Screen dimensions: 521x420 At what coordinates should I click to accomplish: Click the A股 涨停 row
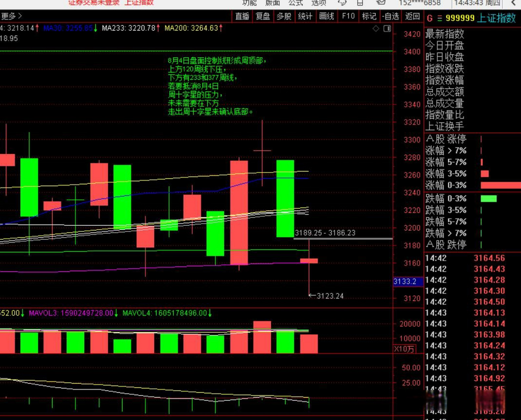pyautogui.click(x=472, y=139)
